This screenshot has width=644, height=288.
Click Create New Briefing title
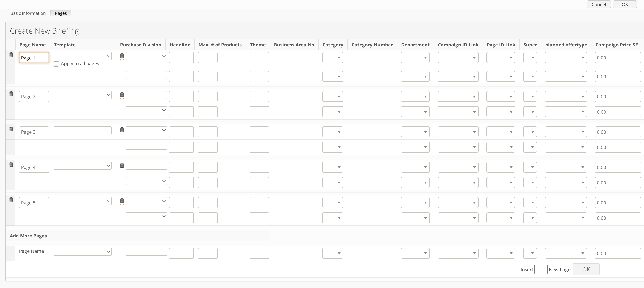point(44,31)
